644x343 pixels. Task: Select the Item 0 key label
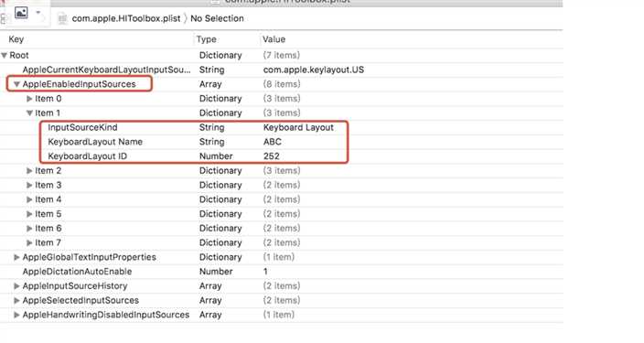click(48, 99)
